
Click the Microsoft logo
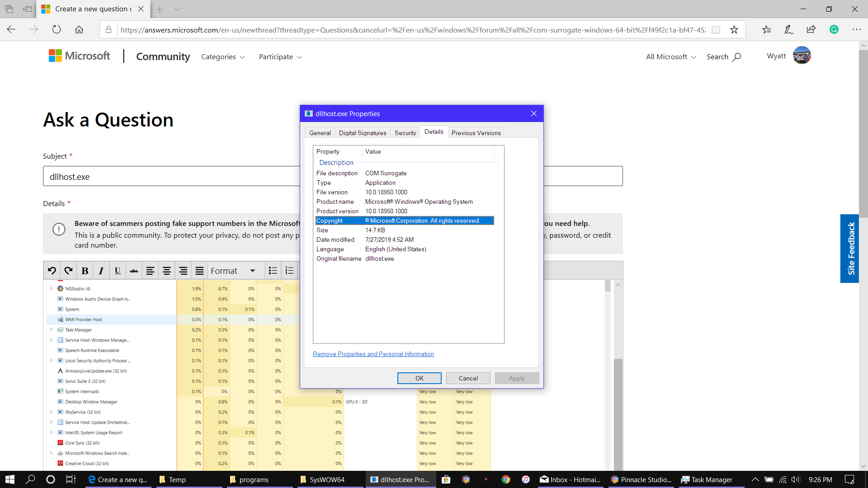pyautogui.click(x=79, y=56)
